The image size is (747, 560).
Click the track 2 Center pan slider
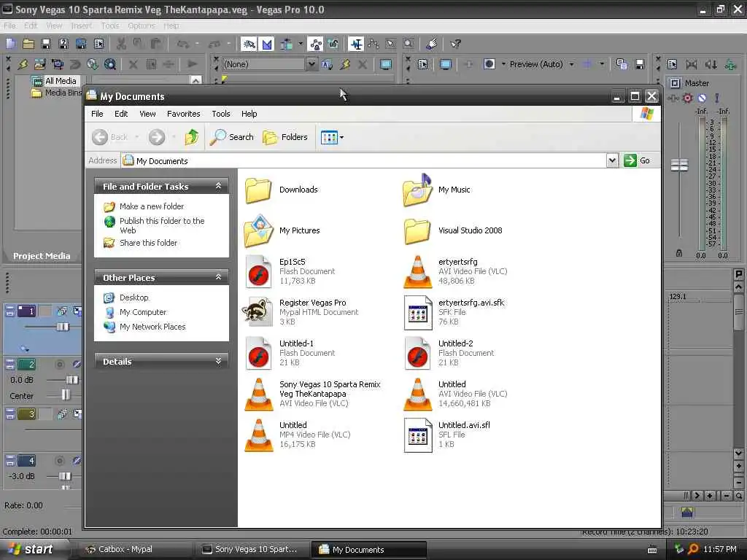coord(66,394)
